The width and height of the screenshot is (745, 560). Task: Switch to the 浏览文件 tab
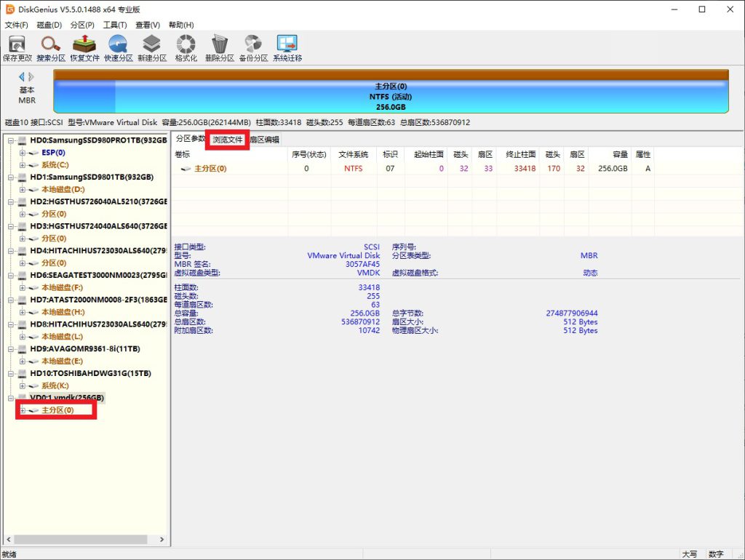(x=228, y=140)
